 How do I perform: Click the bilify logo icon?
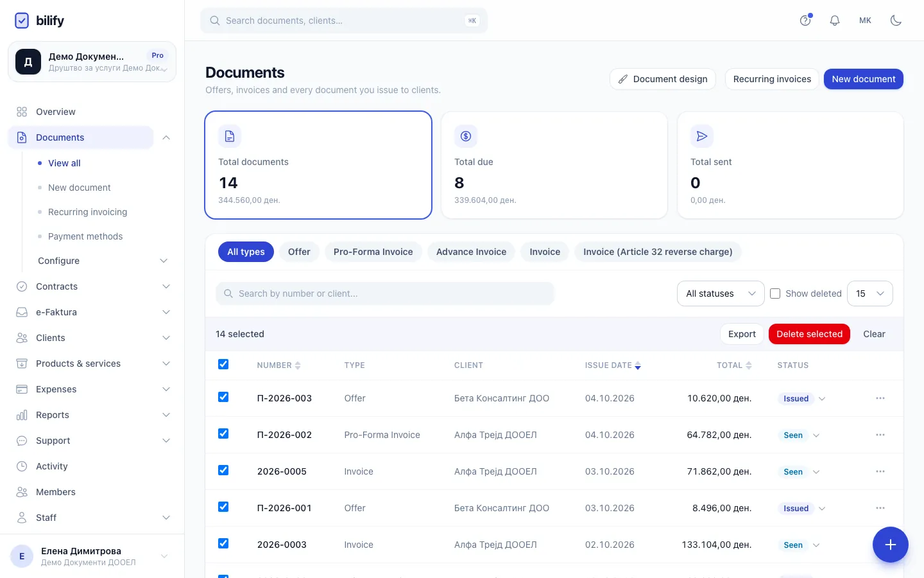pyautogui.click(x=22, y=21)
